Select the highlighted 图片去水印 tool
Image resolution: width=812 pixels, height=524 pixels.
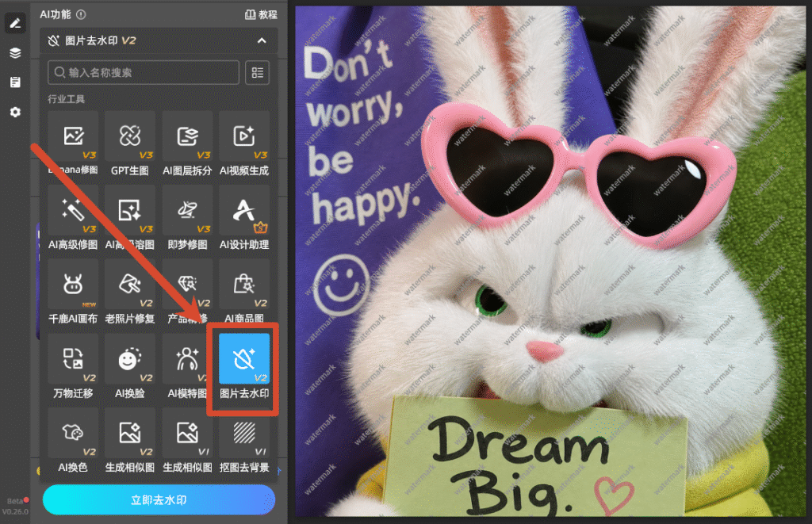pyautogui.click(x=244, y=366)
